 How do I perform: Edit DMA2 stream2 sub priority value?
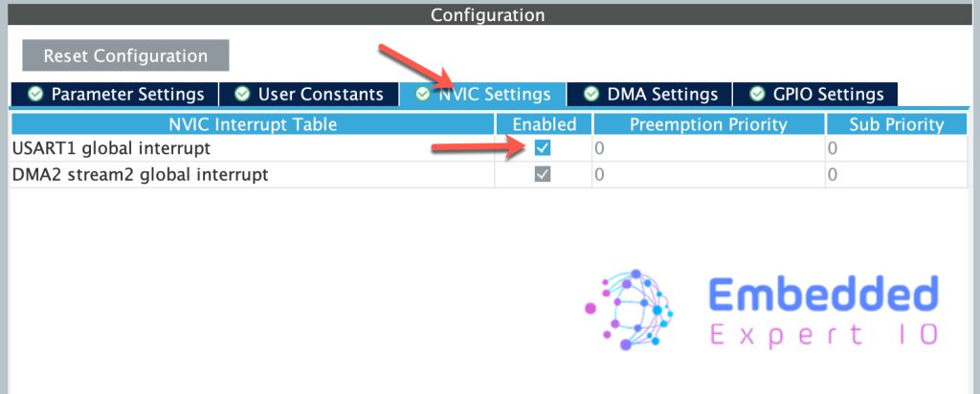tap(897, 175)
